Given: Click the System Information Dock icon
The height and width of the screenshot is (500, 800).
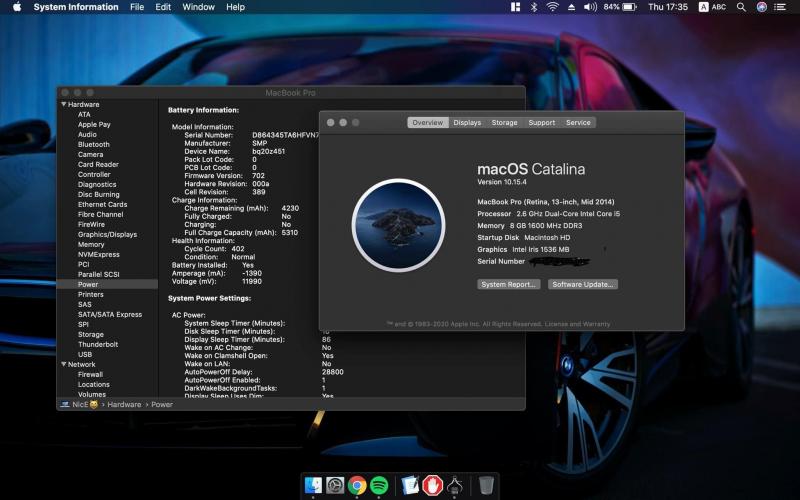Looking at the screenshot, I should (454, 485).
